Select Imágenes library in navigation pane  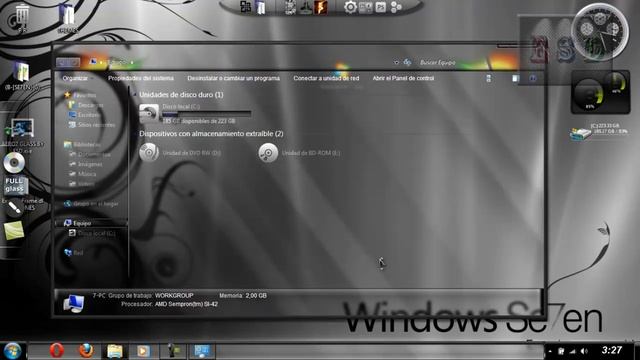[86, 164]
